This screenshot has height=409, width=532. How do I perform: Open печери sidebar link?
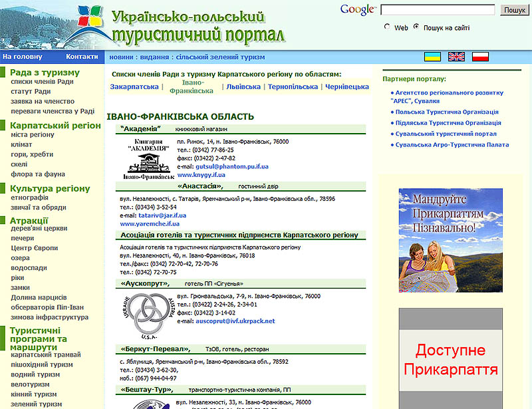pos(23,238)
